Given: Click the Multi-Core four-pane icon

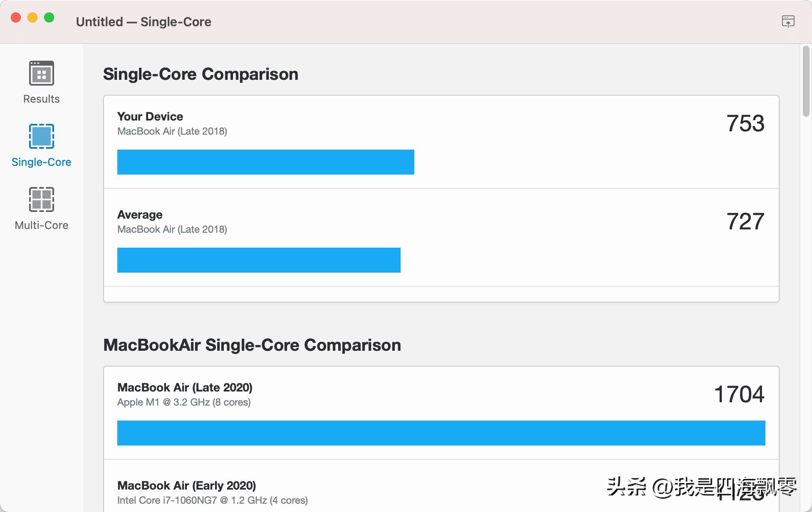Looking at the screenshot, I should pos(41,199).
